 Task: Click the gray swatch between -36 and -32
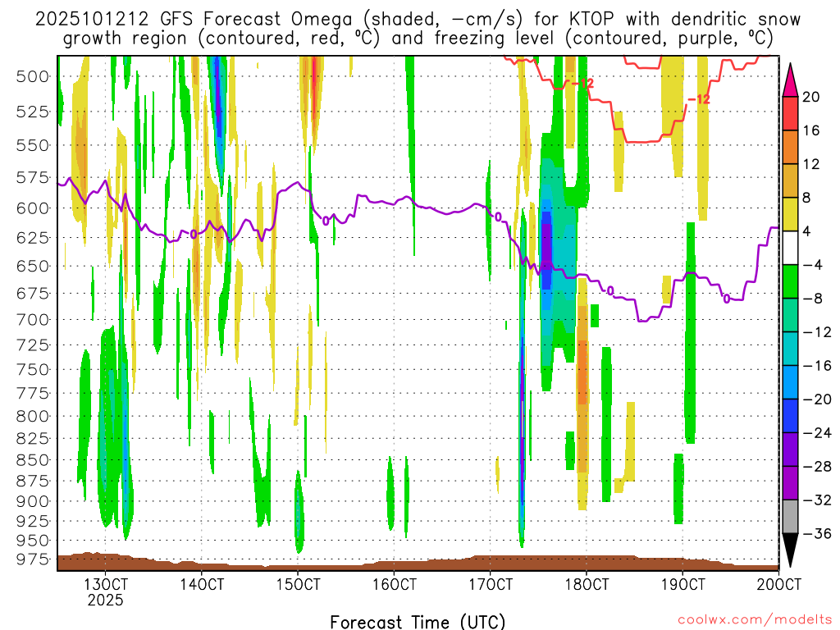tap(790, 517)
